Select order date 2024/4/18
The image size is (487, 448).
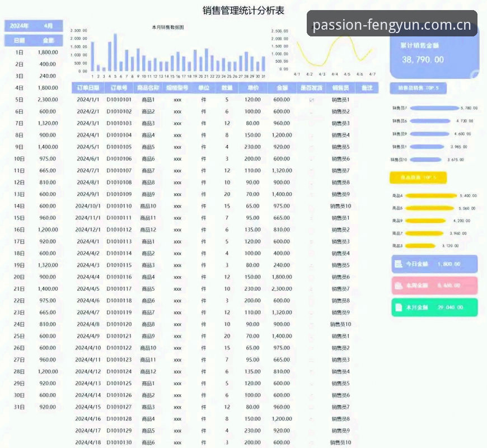click(x=88, y=442)
